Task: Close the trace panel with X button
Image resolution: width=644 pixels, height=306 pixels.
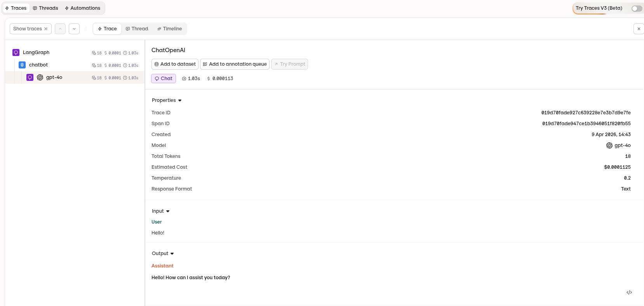Action: pyautogui.click(x=639, y=29)
